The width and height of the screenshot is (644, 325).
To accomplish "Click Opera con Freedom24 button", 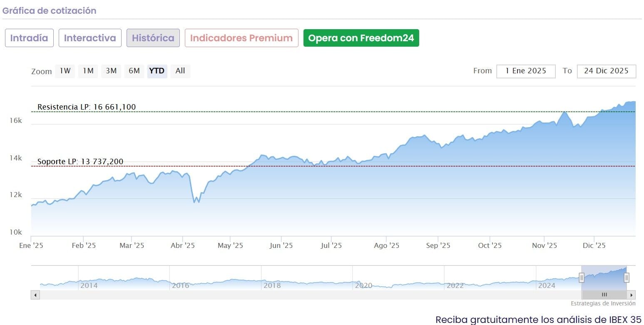I will click(361, 38).
